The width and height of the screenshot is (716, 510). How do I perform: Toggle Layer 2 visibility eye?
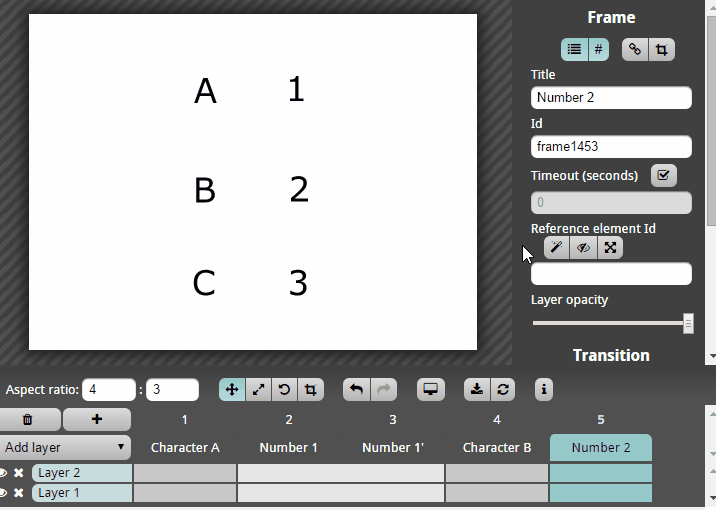click(x=3, y=473)
